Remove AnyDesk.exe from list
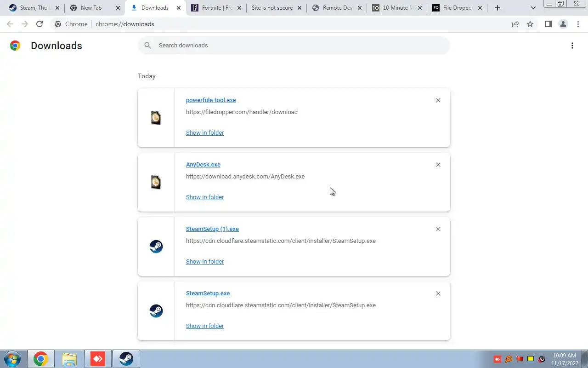 tap(438, 165)
